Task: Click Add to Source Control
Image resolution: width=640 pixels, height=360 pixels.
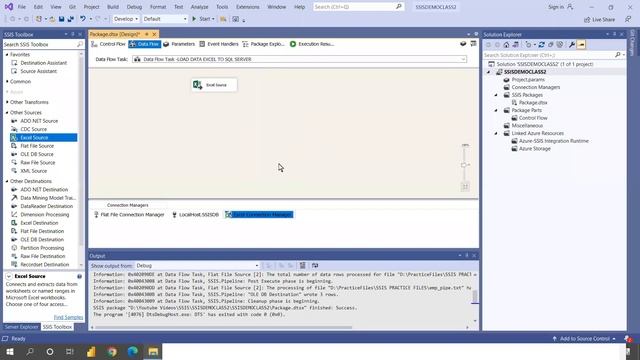Action: pos(584,339)
